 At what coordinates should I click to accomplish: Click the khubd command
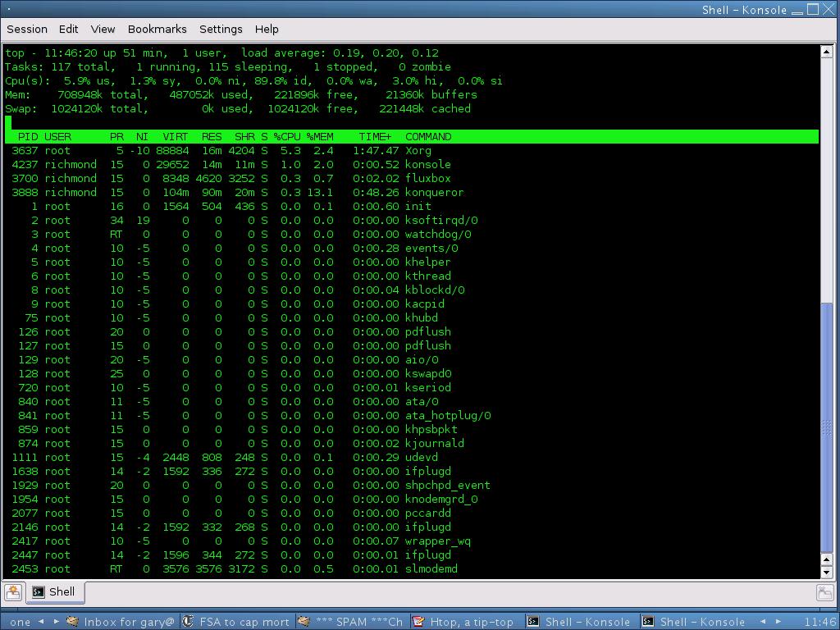point(421,317)
